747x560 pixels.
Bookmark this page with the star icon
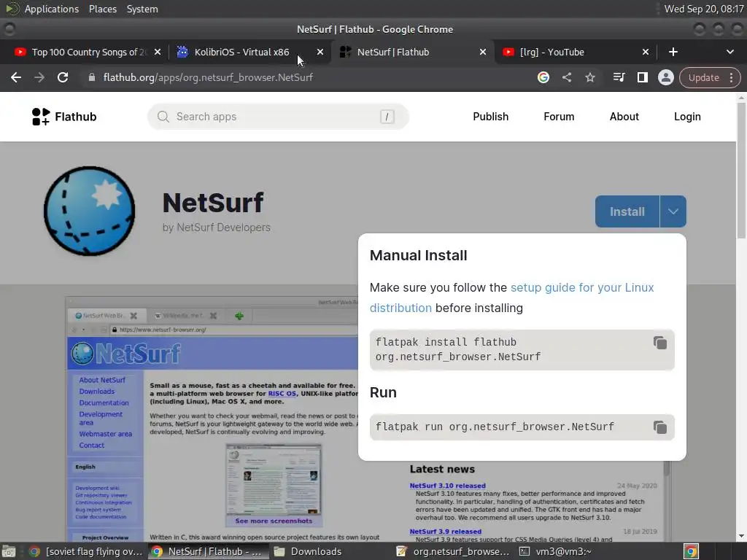589,77
